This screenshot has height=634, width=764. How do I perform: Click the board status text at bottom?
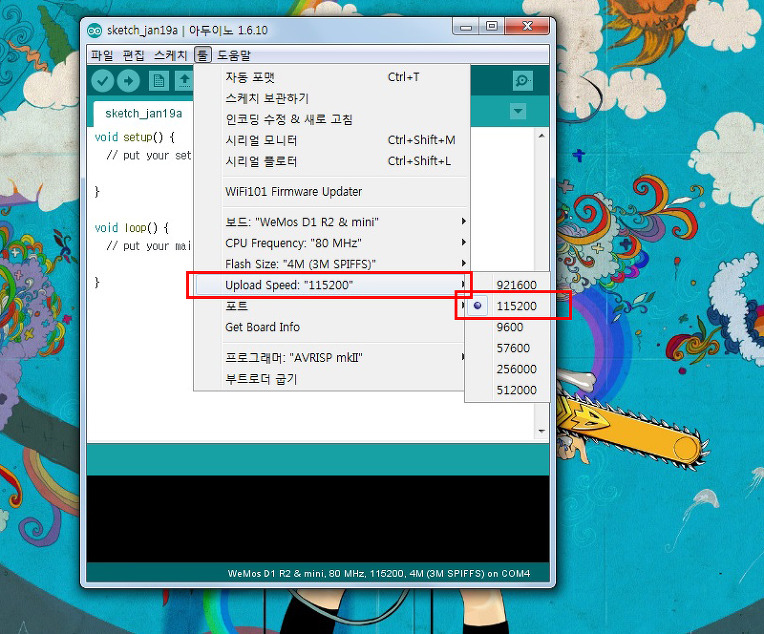point(379,574)
